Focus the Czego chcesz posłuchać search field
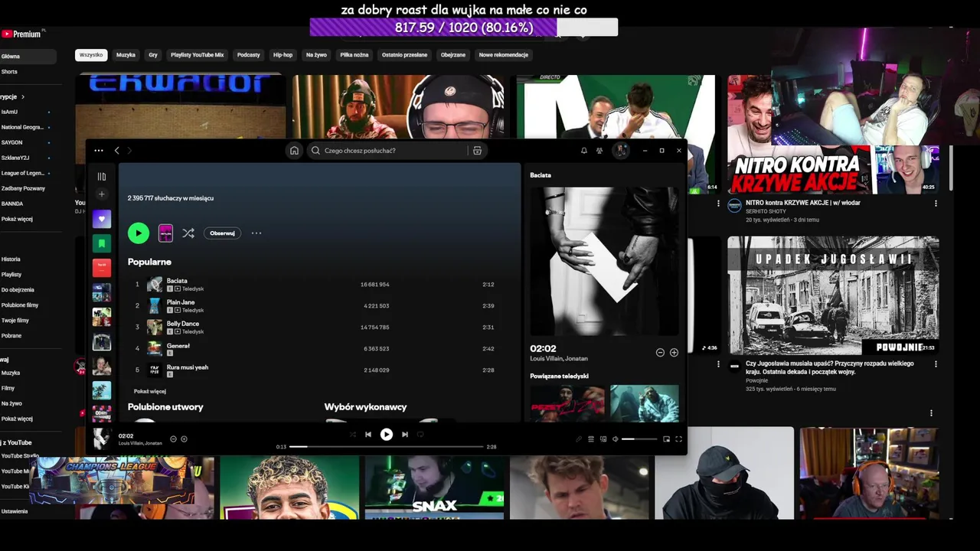The image size is (980, 551). pos(387,151)
